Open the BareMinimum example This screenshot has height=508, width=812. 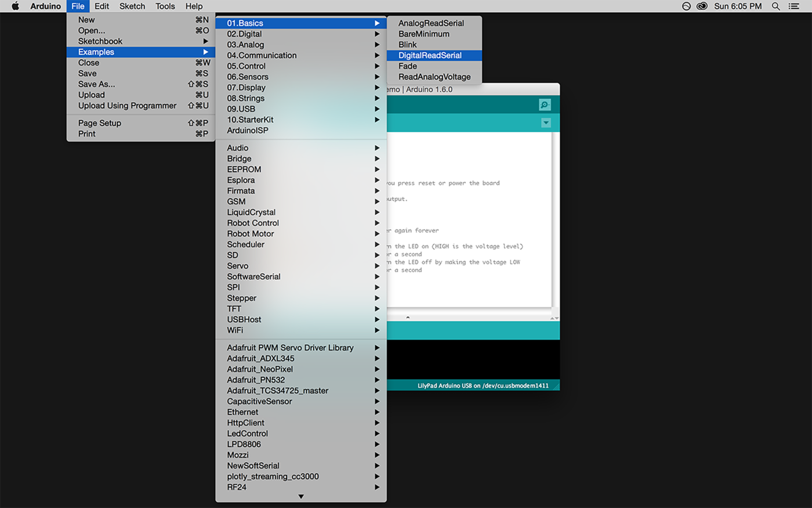pyautogui.click(x=434, y=34)
